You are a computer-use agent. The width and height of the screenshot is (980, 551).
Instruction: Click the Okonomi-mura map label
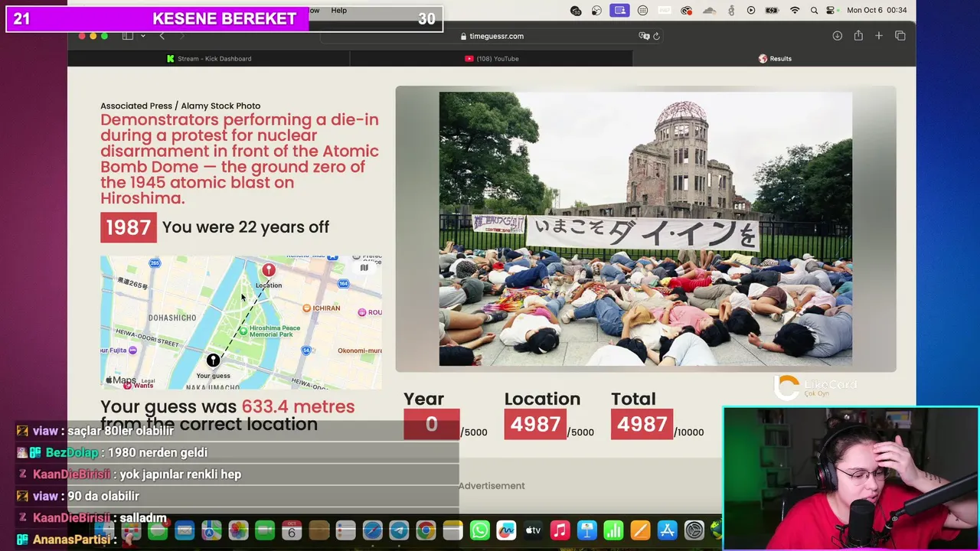tap(360, 350)
